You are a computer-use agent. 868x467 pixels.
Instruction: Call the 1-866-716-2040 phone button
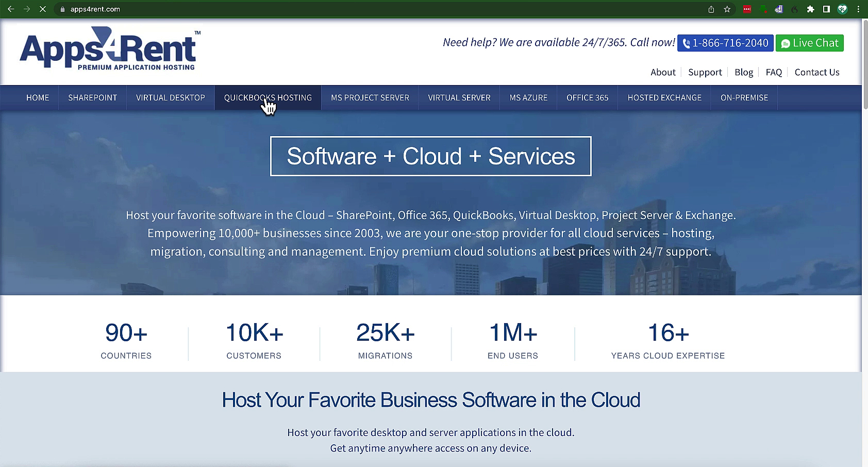click(x=725, y=43)
